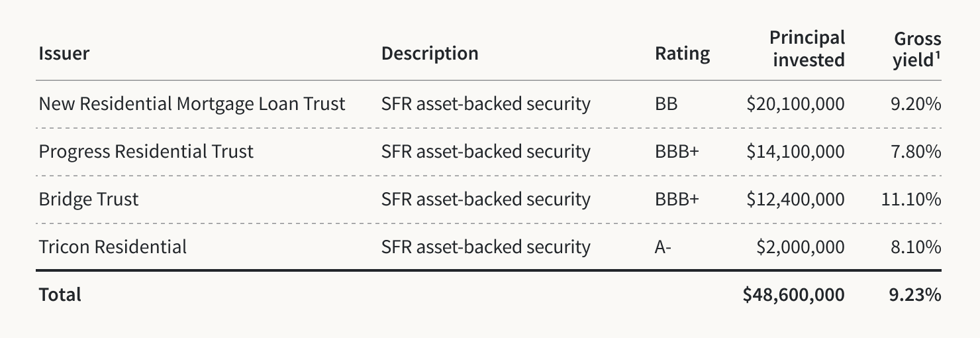The image size is (980, 338).
Task: Click the BB rating cell
Action: click(x=666, y=104)
